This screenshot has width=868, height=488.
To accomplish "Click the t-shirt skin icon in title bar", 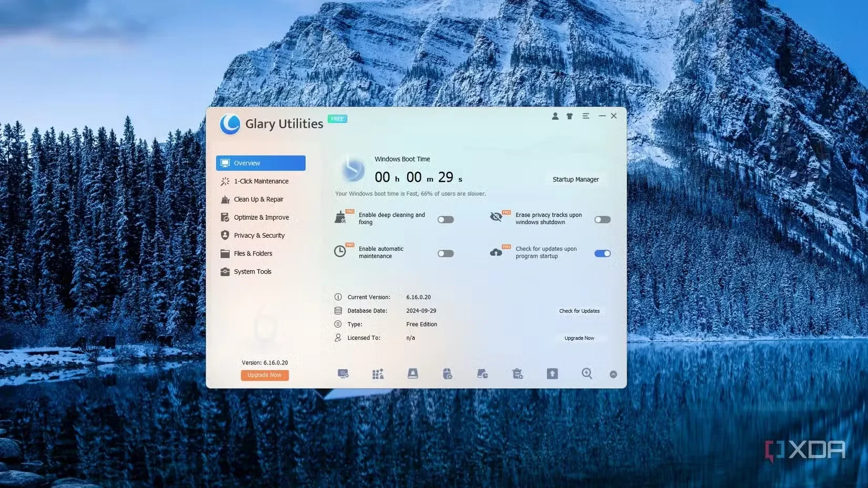I will point(570,116).
